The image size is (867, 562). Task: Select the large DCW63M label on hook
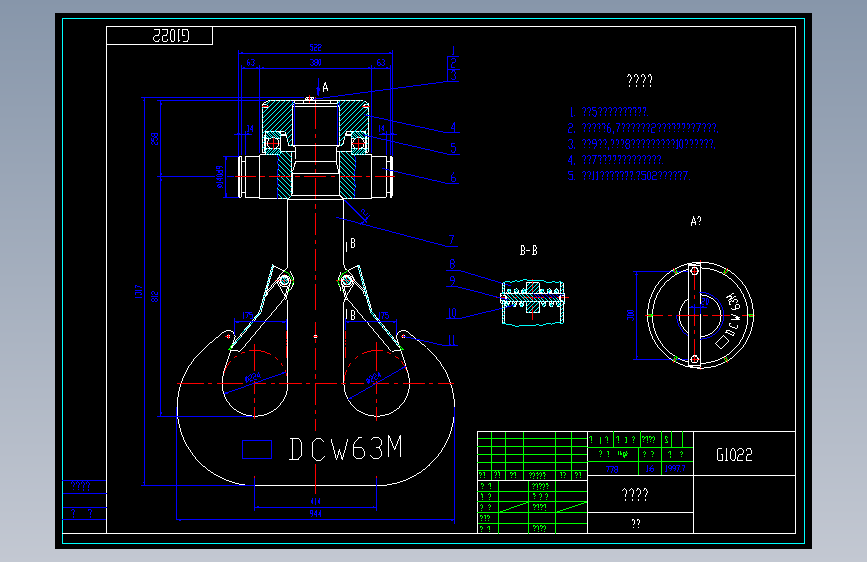pyautogui.click(x=346, y=449)
